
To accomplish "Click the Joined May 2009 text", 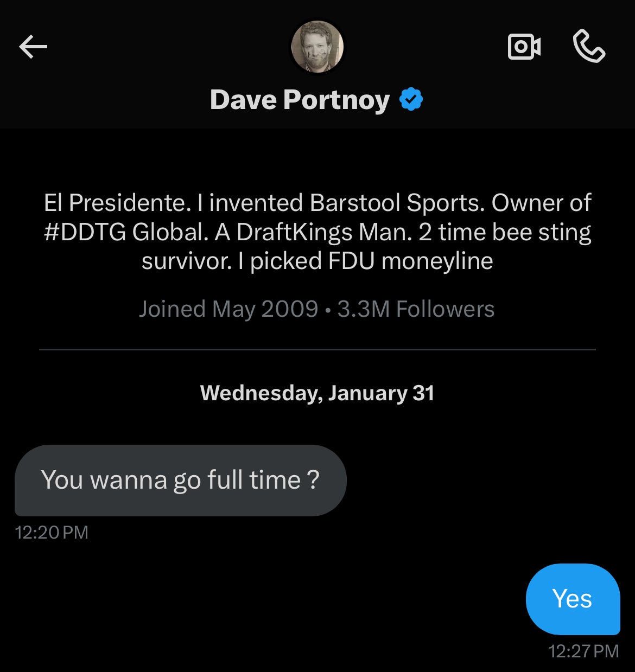I will [228, 309].
